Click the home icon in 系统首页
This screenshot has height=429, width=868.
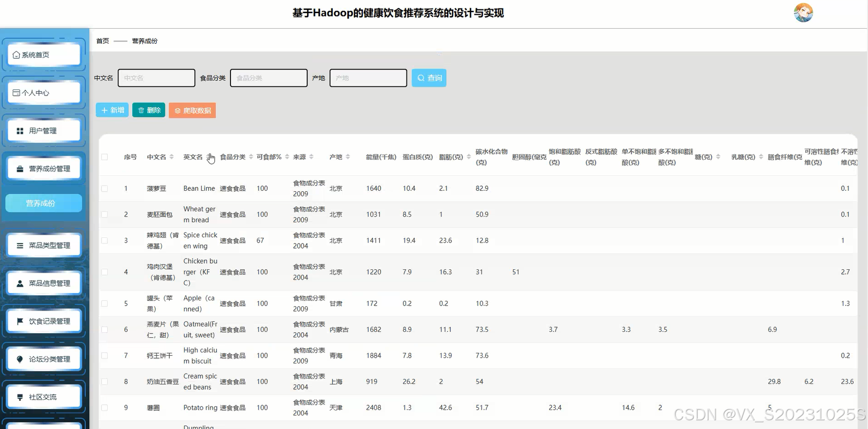(x=16, y=55)
